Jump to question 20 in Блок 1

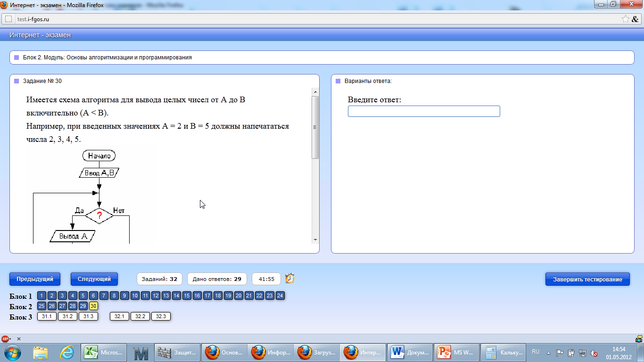239,296
